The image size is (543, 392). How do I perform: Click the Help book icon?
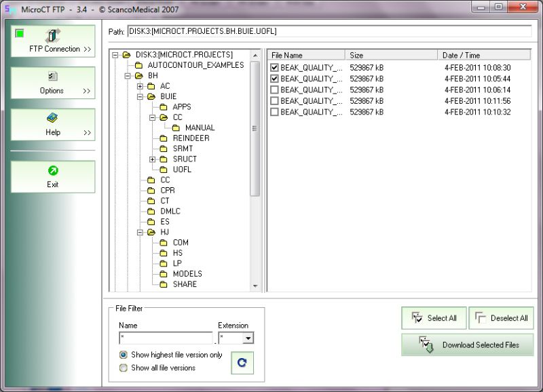52,118
